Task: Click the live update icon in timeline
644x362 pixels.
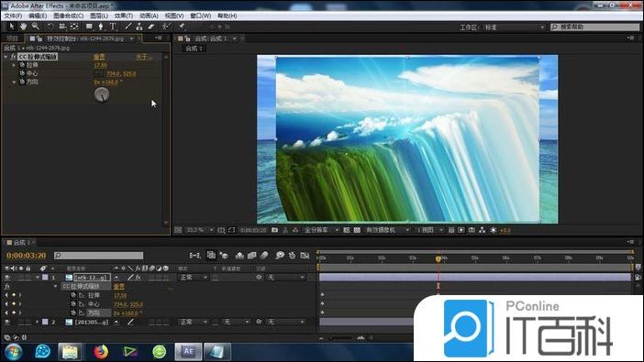Action: 211,256
